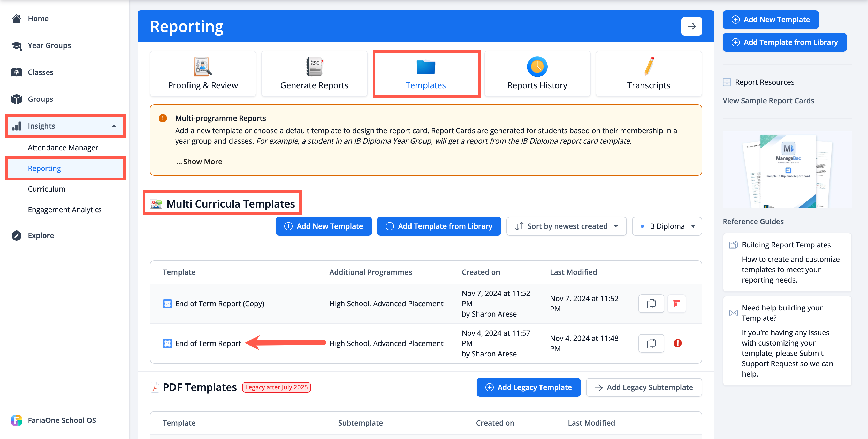Delete End of Term Report (Copy) template
The image size is (868, 439).
[x=676, y=303]
